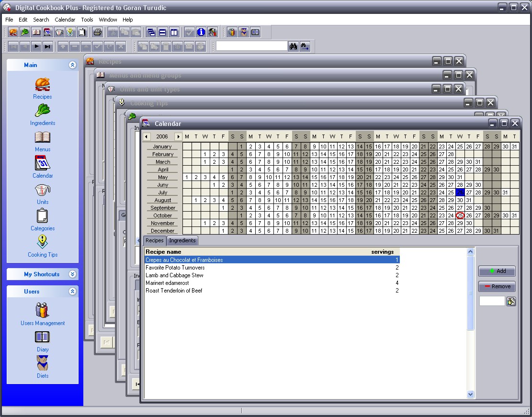The image size is (532, 417).
Task: Open the Tools menu
Action: coord(87,20)
